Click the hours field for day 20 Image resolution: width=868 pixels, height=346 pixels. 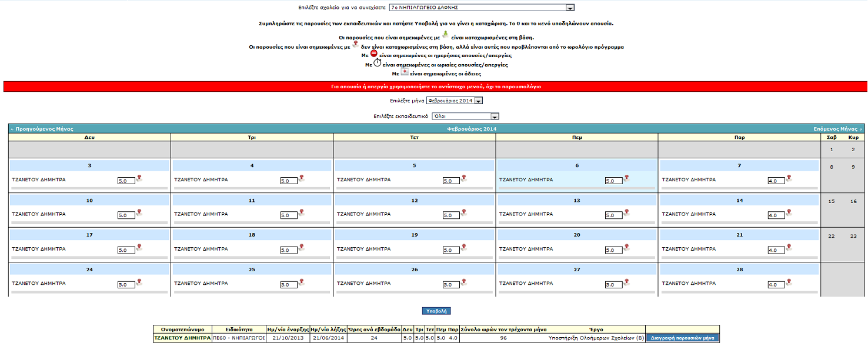point(613,250)
